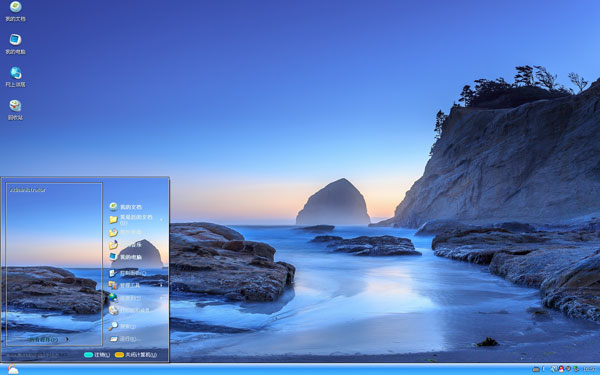
Task: Open 管理工具 in the Start menu
Action: click(x=125, y=285)
